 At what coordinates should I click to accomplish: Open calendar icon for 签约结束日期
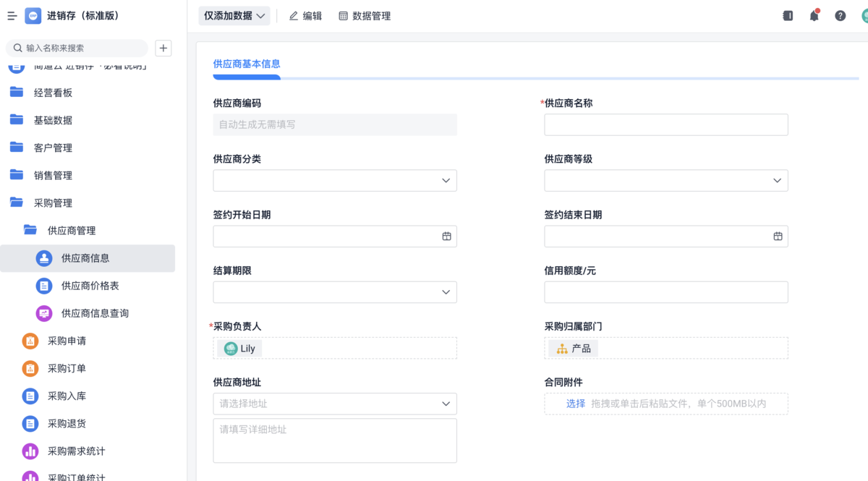point(778,237)
